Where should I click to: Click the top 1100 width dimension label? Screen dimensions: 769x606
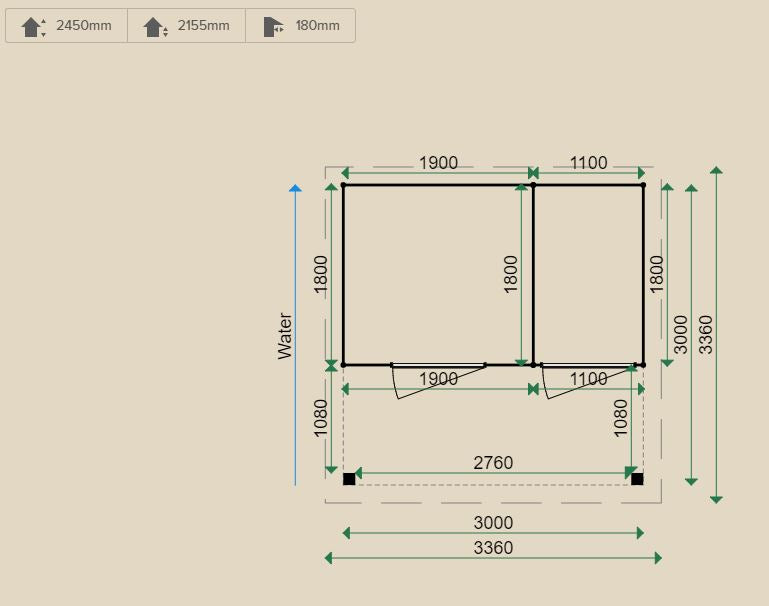[588, 163]
